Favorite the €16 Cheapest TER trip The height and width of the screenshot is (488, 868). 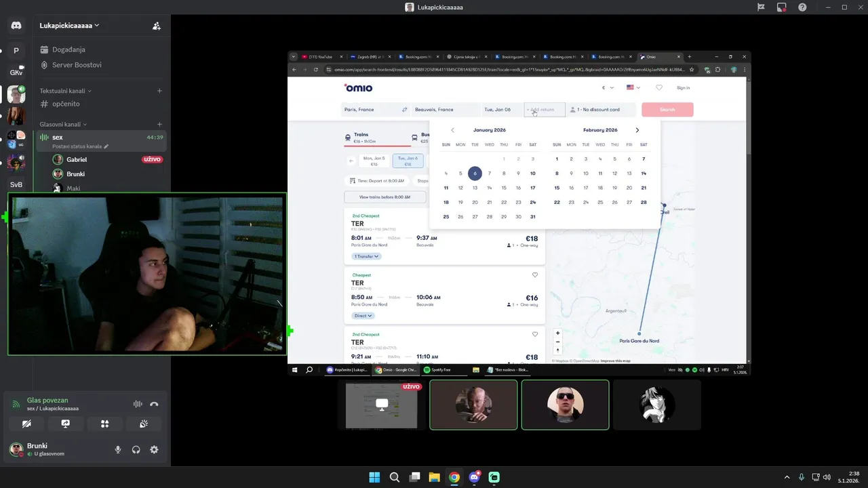535,274
